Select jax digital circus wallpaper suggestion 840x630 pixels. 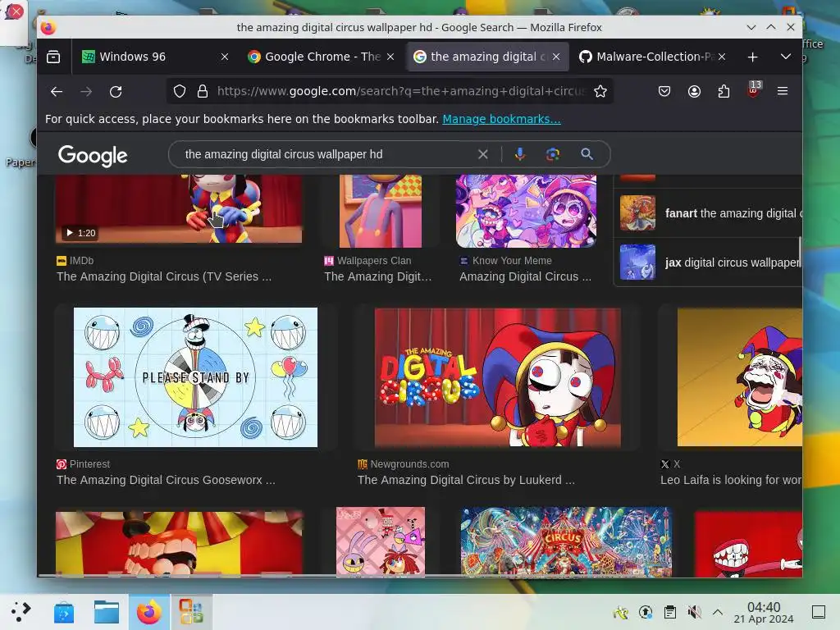(708, 262)
